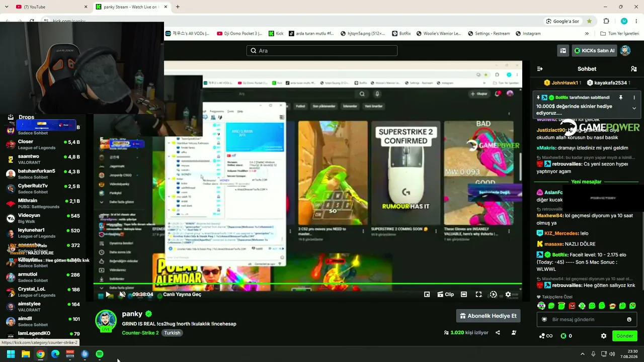Open the CyberRulzTv channel

click(43, 189)
